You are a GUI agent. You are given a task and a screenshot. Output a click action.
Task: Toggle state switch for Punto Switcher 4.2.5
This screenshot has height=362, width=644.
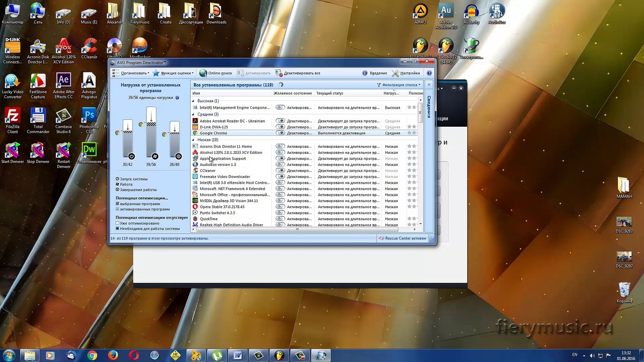(280, 213)
